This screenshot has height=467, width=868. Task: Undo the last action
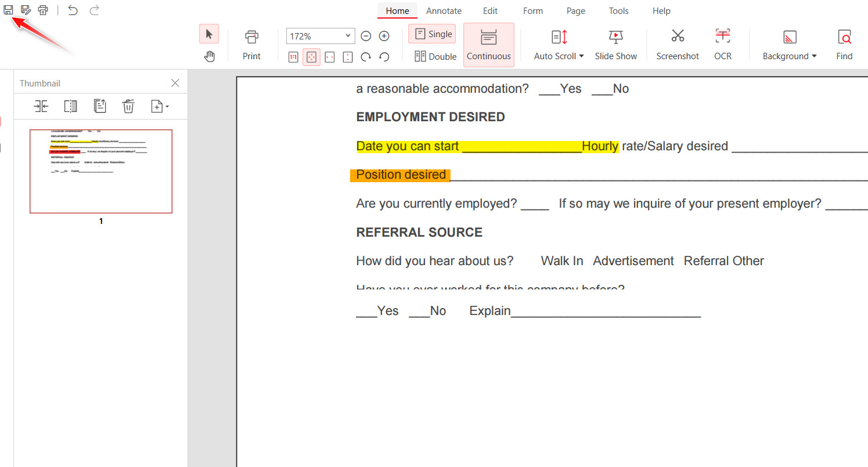pos(73,10)
